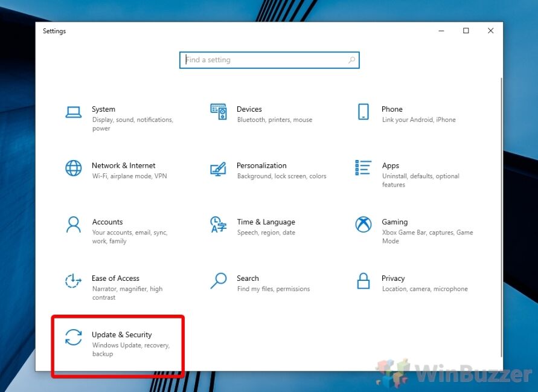This screenshot has width=538, height=392.
Task: Click 'Windows Update, recovery, backup' text
Action: tap(130, 349)
